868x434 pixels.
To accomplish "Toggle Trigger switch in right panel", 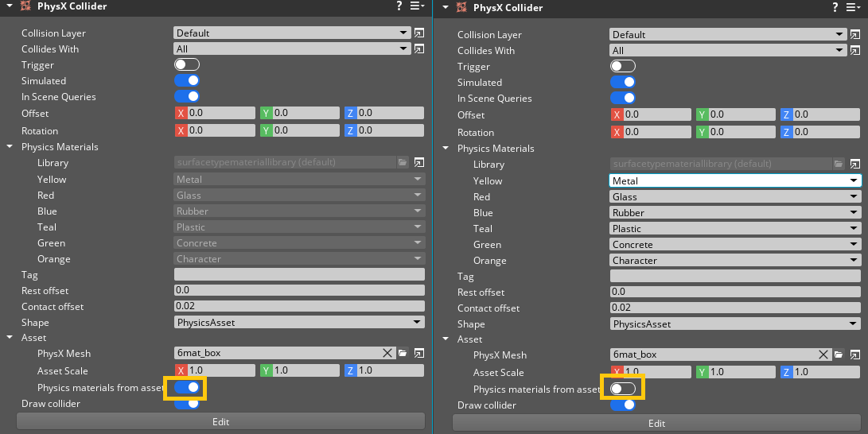I will tap(623, 66).
